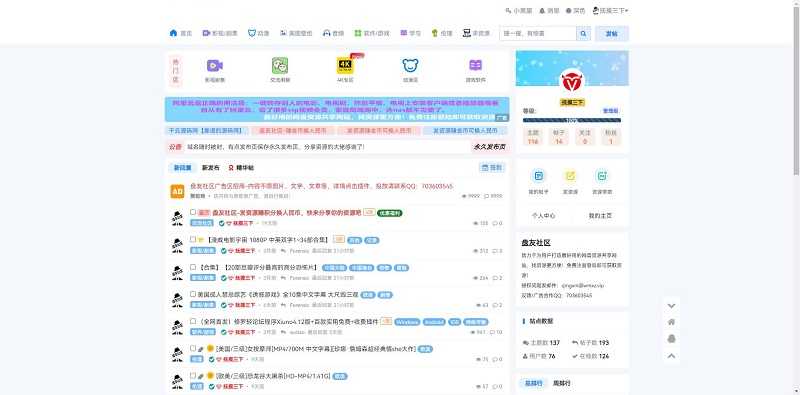The height and width of the screenshot is (395, 800).
Task: Click the magnifier search button
Action: [583, 34]
